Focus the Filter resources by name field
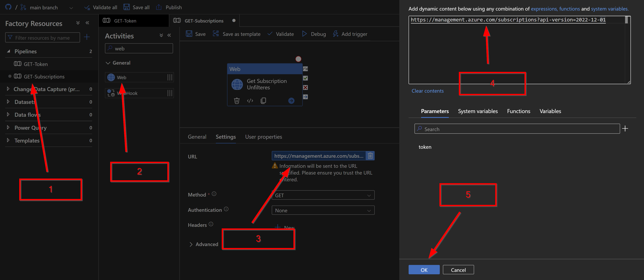Image resolution: width=644 pixels, height=280 pixels. click(42, 38)
